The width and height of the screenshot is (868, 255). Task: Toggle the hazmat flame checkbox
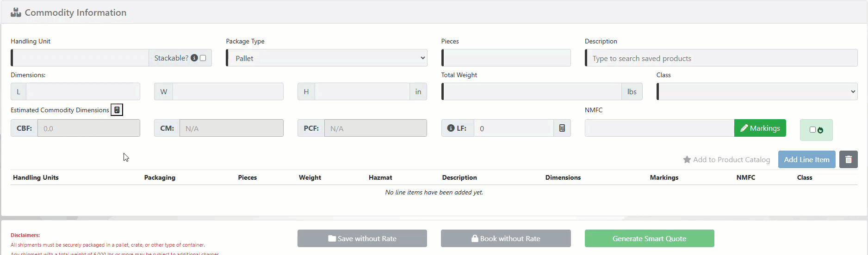point(812,130)
